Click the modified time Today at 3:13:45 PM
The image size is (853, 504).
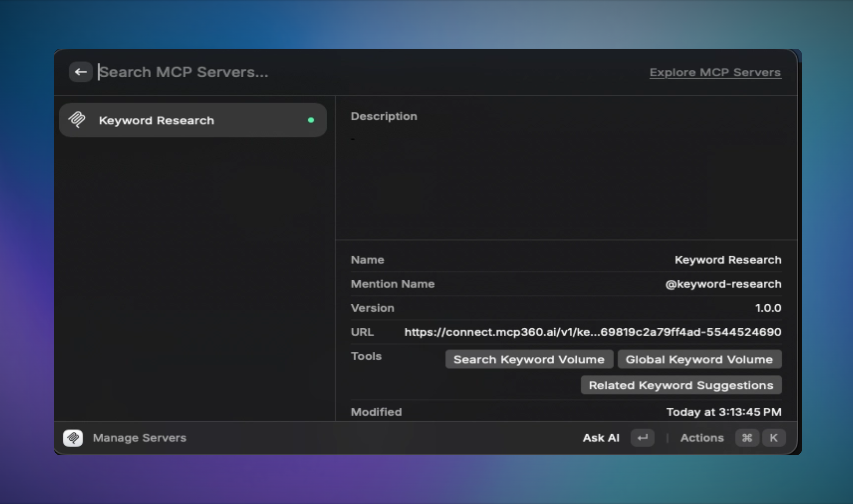tap(724, 412)
